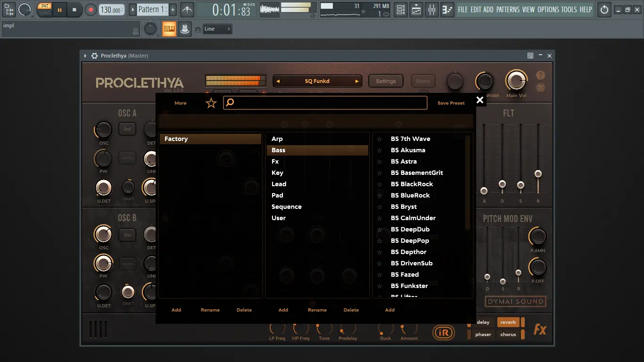This screenshot has width=644, height=362.
Task: Go to next preset with right arrow
Action: tap(357, 81)
